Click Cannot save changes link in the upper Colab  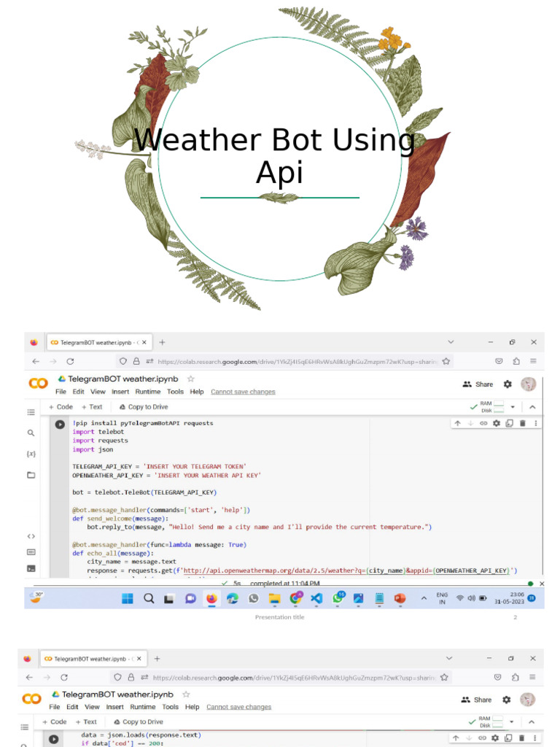click(x=243, y=392)
